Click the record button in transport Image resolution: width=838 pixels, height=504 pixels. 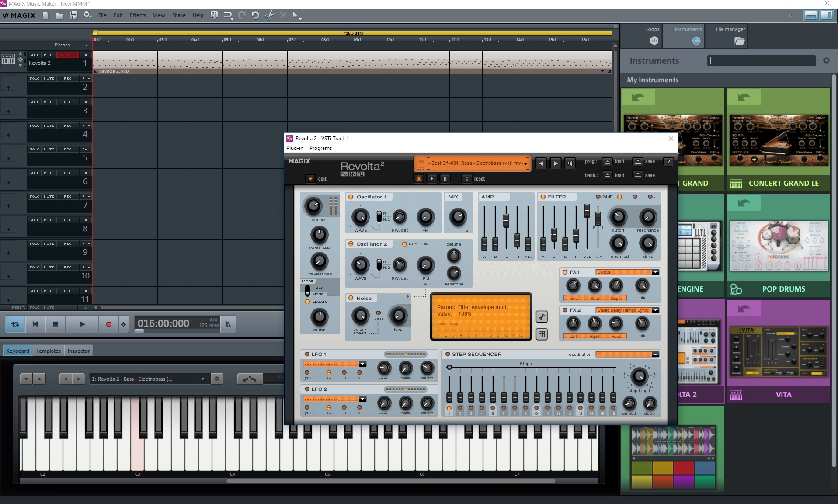click(109, 324)
